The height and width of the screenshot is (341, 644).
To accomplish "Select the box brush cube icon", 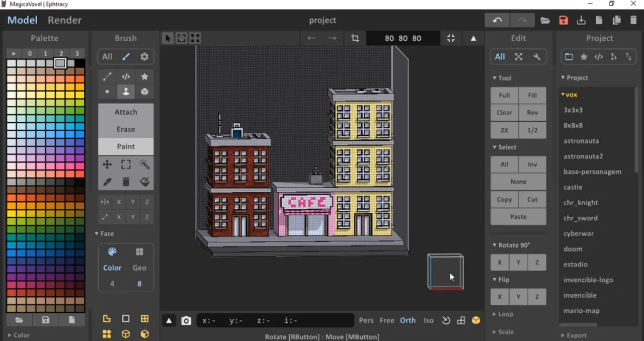I will [x=144, y=92].
